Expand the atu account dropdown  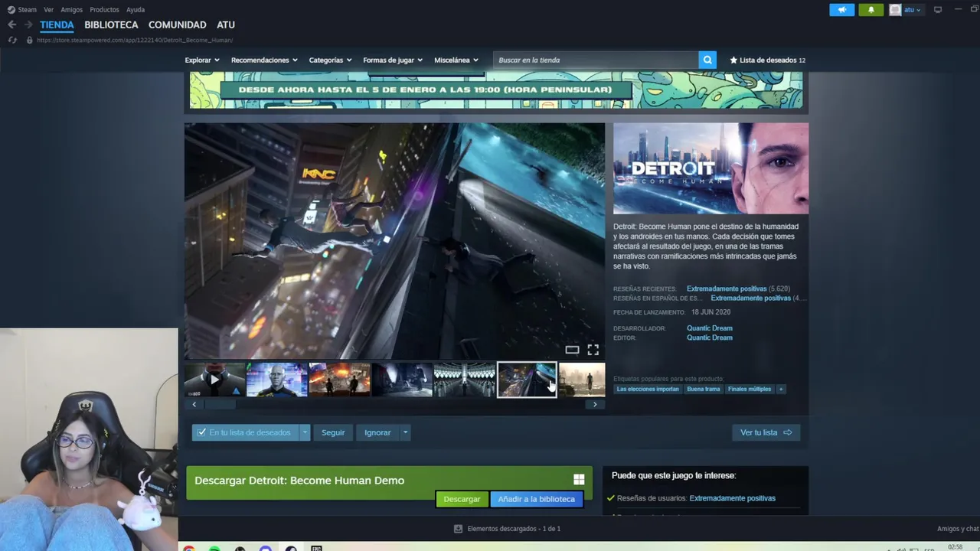912,10
